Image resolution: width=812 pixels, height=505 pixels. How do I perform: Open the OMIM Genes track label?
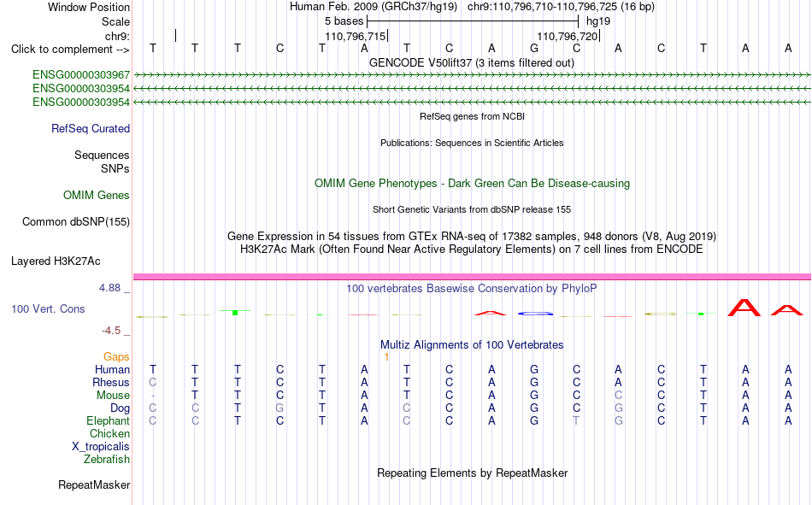click(96, 196)
